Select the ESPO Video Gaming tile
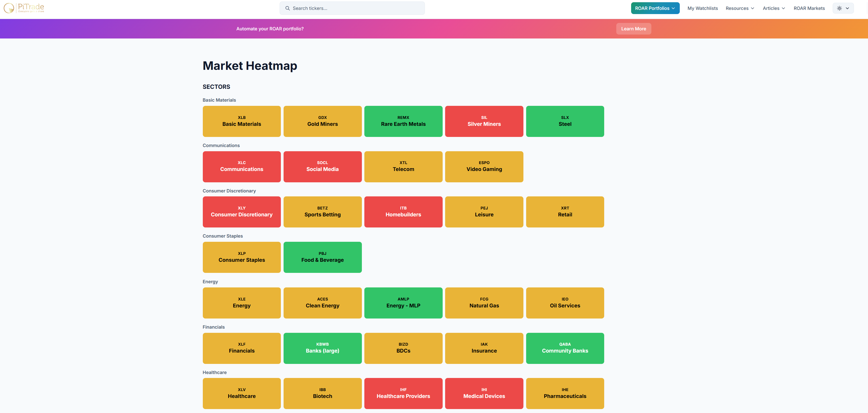This screenshot has height=413, width=868. pos(484,167)
